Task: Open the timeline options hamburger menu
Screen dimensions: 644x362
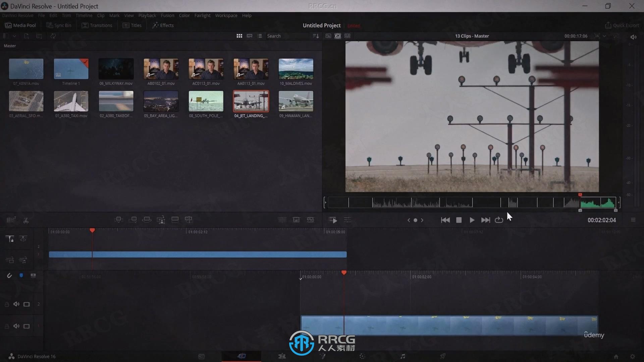Action: pyautogui.click(x=633, y=220)
